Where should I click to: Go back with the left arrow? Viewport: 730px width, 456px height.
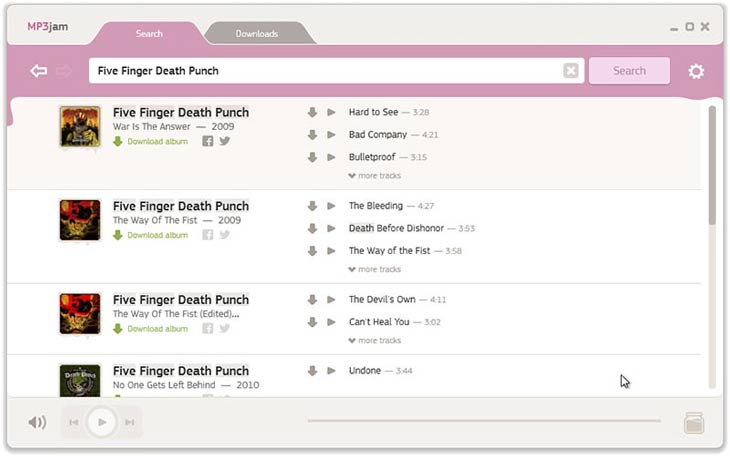(x=39, y=71)
